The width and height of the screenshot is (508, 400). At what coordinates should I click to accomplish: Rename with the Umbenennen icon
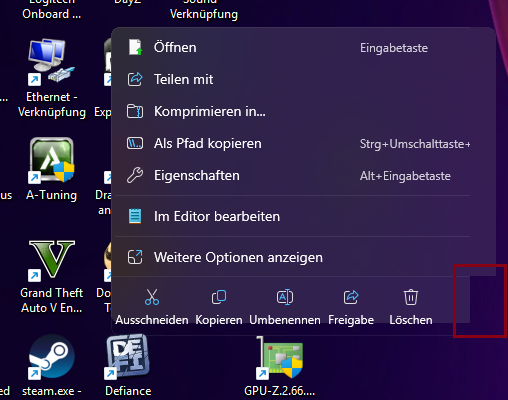pos(285,297)
